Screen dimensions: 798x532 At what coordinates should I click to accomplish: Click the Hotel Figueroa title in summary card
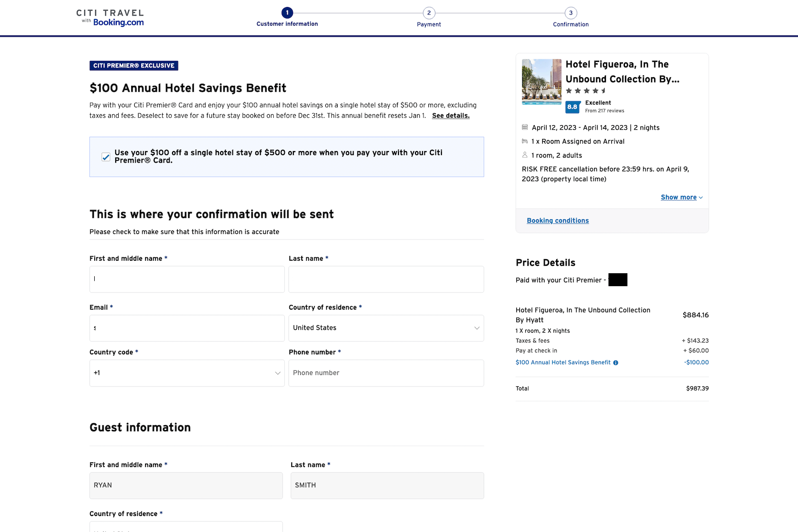click(622, 72)
